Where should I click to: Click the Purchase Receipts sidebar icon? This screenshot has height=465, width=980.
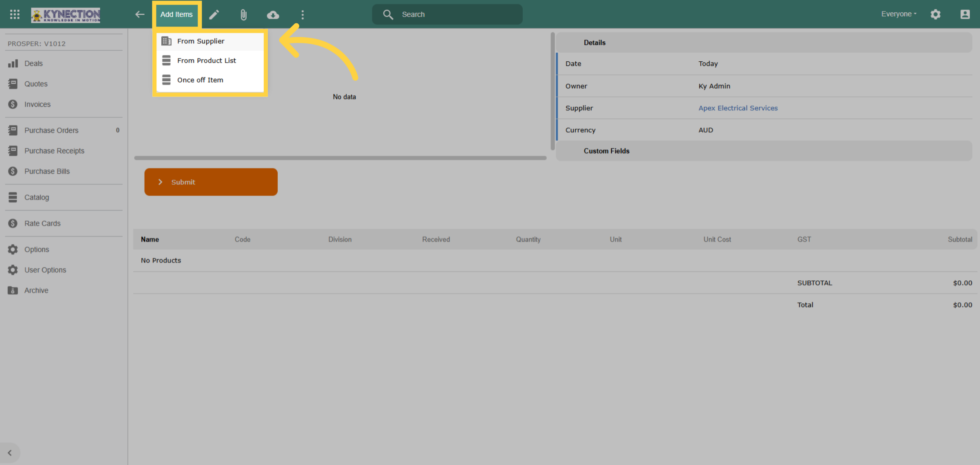pyautogui.click(x=13, y=151)
